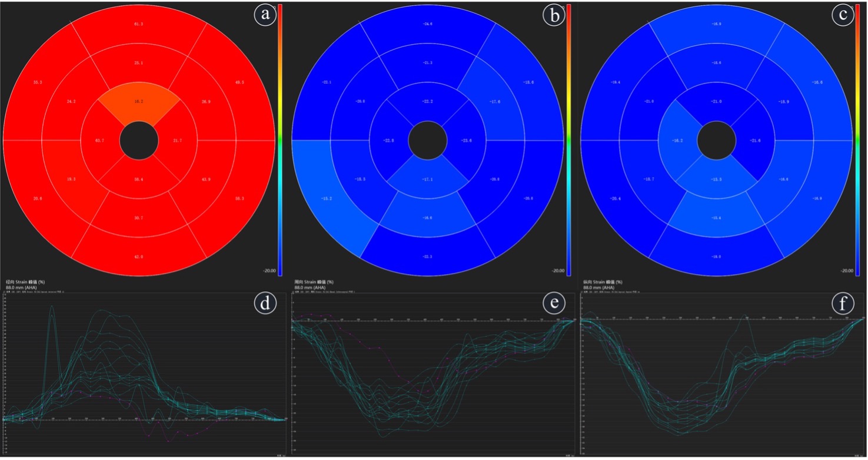Click the black center of longitudinal bullseye
This screenshot has width=868, height=460.
click(x=716, y=141)
